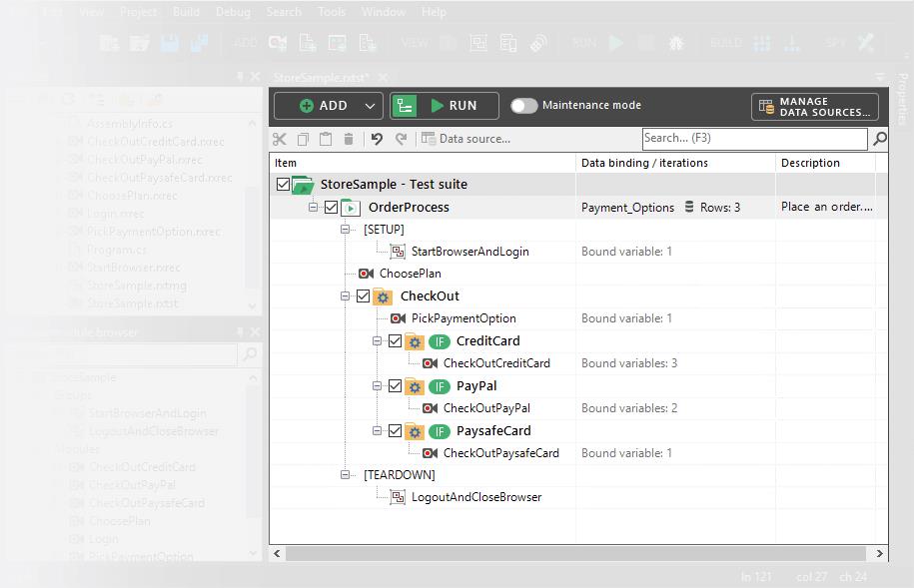
Task: Click the horizontal scrollbar right arrow
Action: click(879, 553)
